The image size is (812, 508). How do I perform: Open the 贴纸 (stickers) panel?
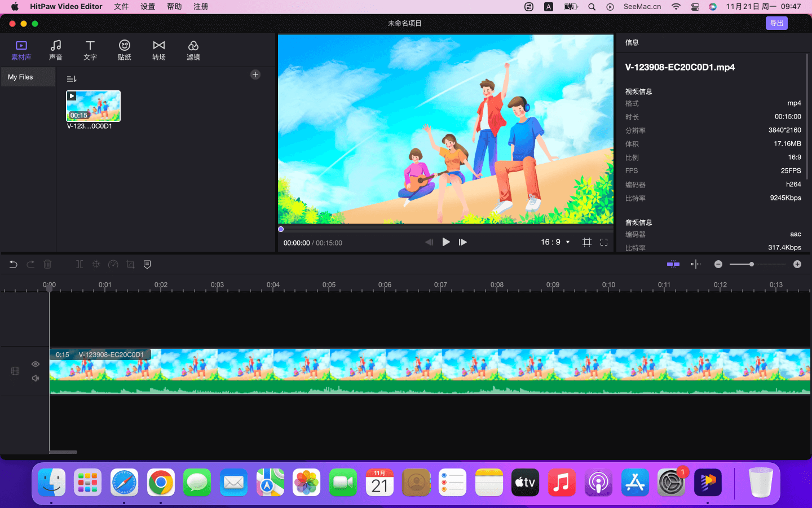125,50
